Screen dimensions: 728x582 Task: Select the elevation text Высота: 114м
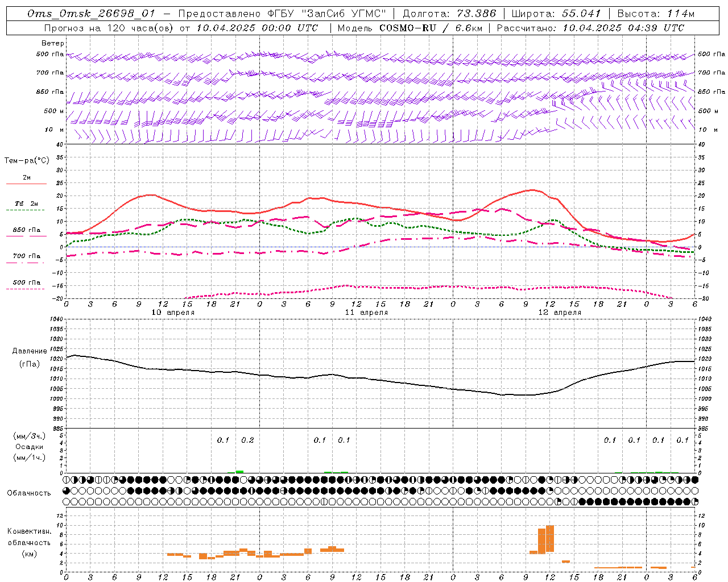[656, 14]
